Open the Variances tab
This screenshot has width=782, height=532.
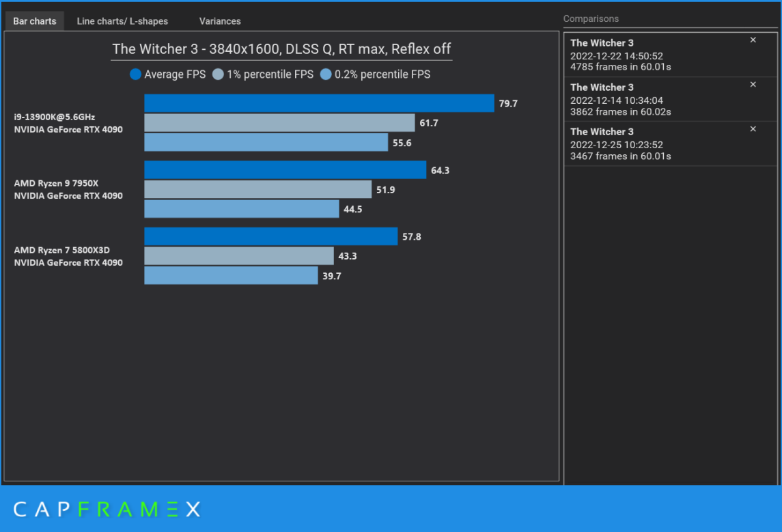[220, 21]
